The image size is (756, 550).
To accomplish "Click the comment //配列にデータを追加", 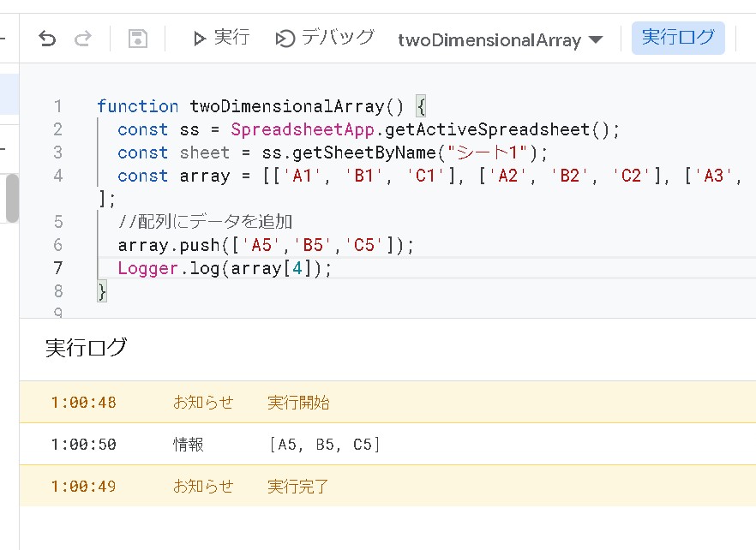I will pyautogui.click(x=205, y=222).
